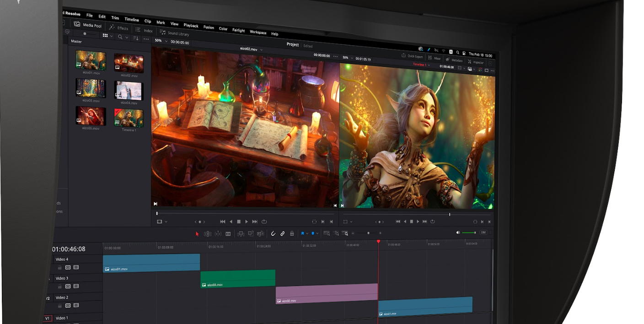Open the flag color dropdown

pos(307,233)
